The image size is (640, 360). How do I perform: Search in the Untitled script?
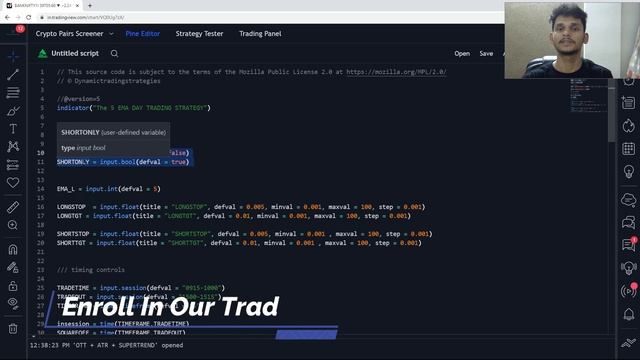(x=114, y=53)
